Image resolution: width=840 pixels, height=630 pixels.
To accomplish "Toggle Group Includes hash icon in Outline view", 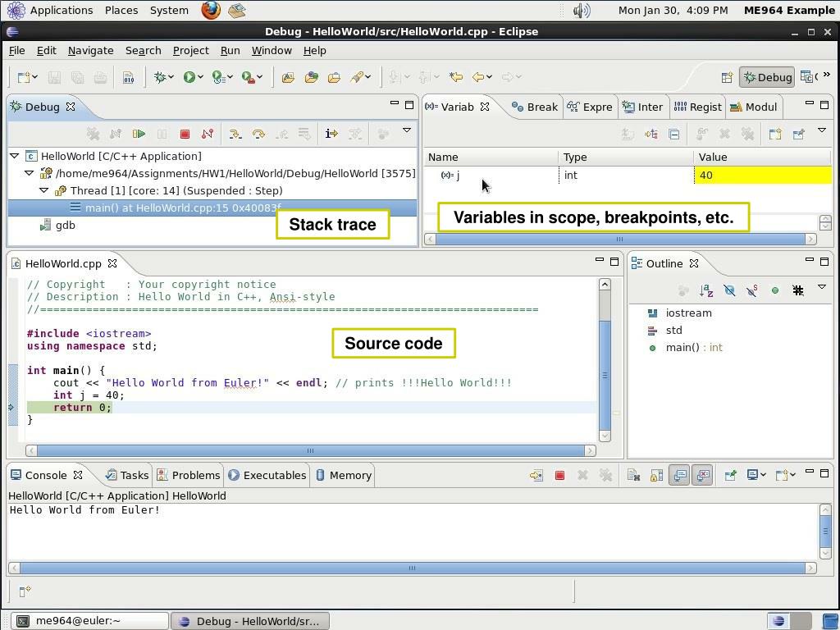I will click(798, 290).
